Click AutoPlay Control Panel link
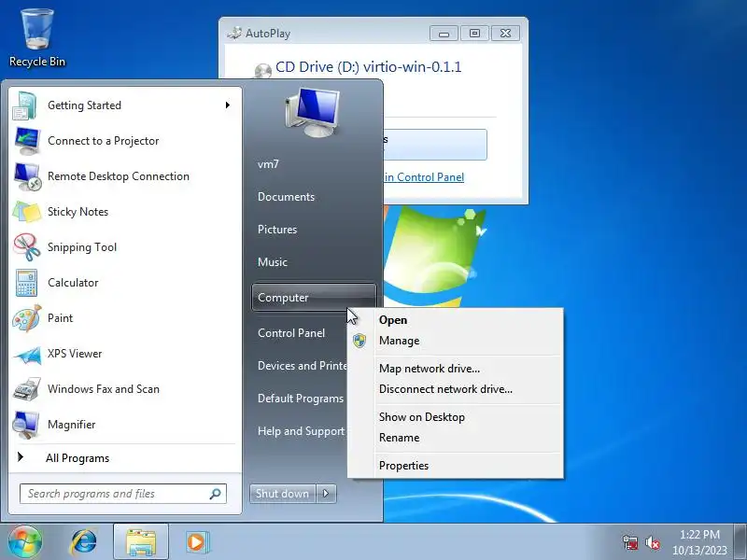 [x=424, y=177]
